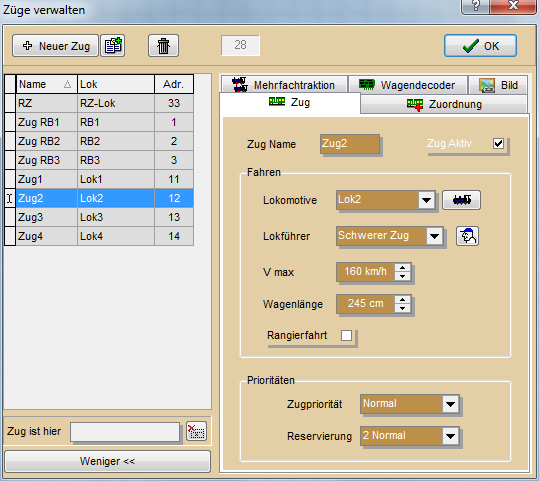
Task: Open the Zuordnung tab
Action: pos(444,104)
